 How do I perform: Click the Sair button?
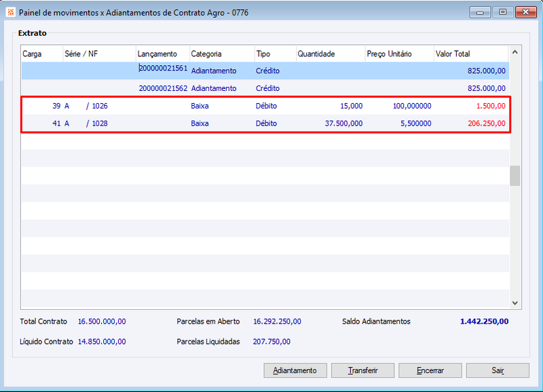tap(498, 370)
